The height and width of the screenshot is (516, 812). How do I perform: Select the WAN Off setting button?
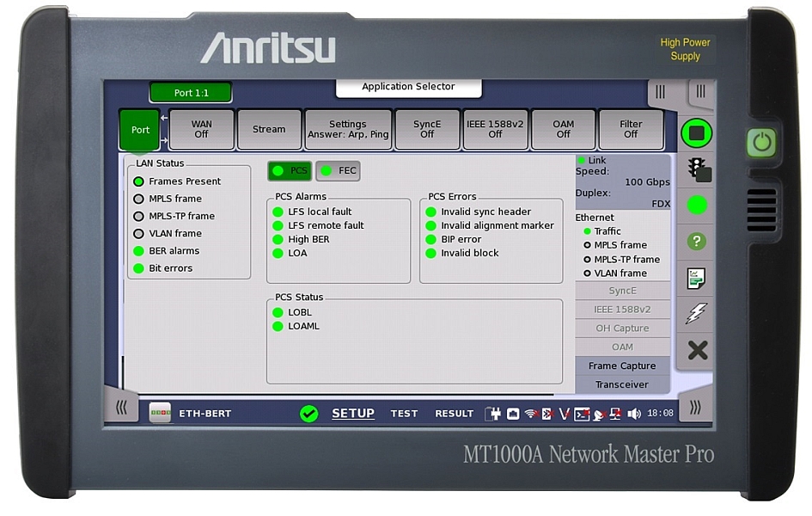(201, 129)
